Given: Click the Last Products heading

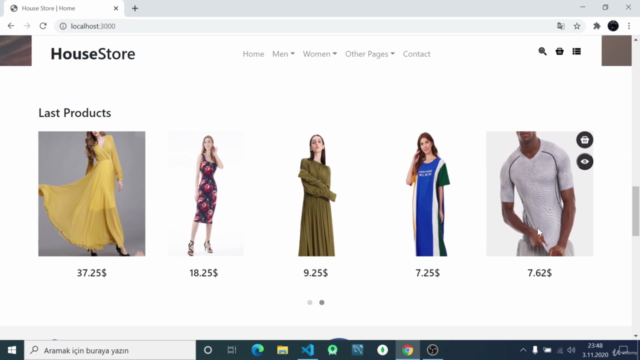Looking at the screenshot, I should 75,113.
